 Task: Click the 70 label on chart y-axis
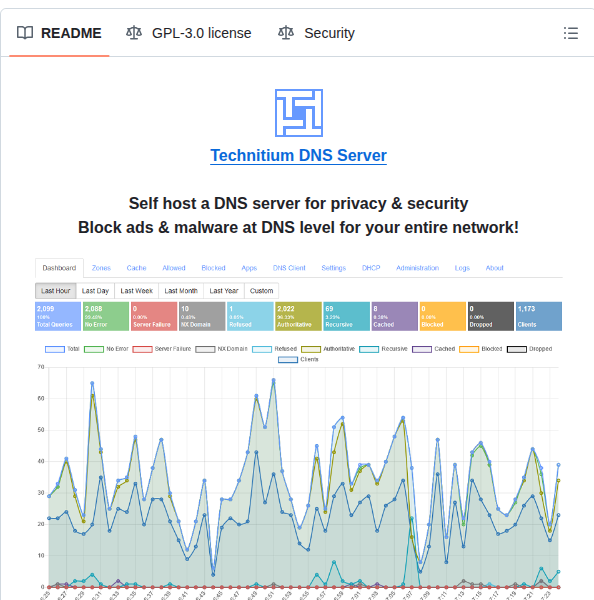pos(41,367)
